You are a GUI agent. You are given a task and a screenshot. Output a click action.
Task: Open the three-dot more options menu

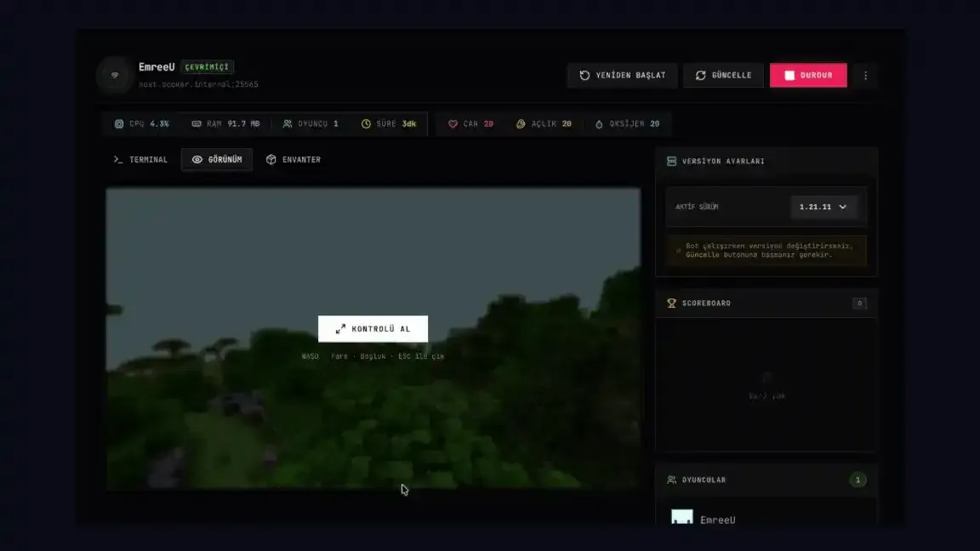point(866,75)
